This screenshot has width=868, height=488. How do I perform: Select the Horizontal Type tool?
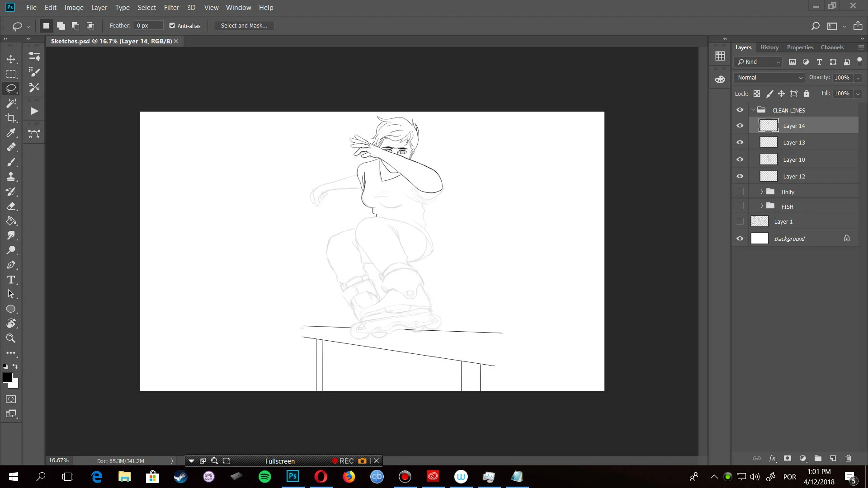click(11, 280)
